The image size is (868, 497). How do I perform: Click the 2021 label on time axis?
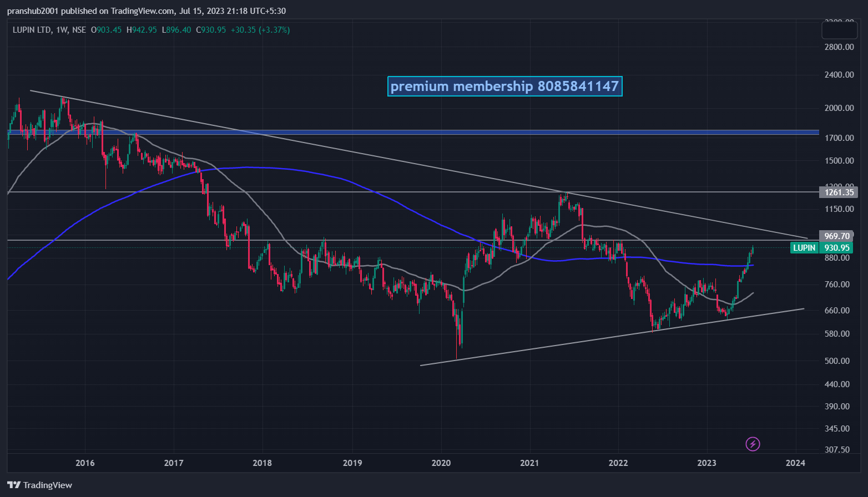click(530, 463)
